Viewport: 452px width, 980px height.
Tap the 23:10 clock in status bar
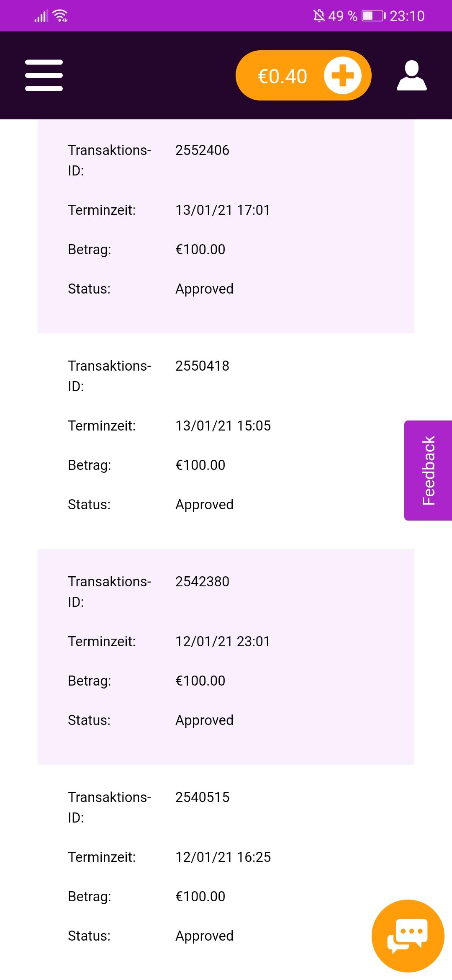pyautogui.click(x=407, y=16)
